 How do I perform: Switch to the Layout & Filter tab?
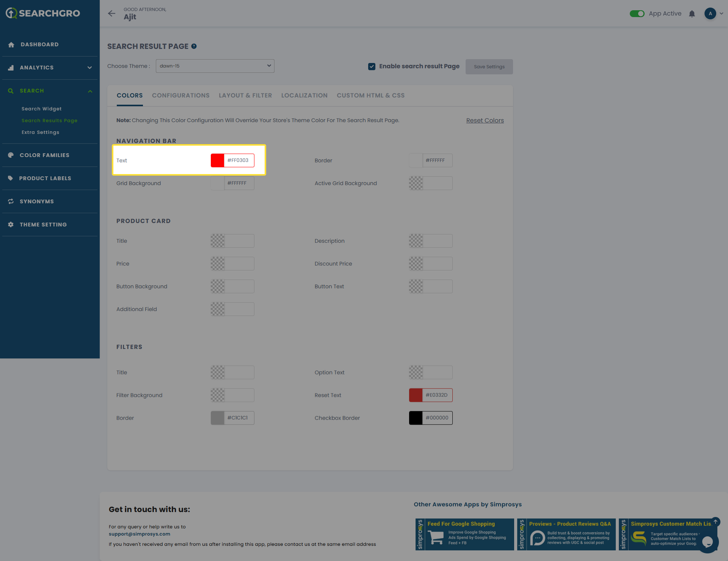[x=245, y=96]
